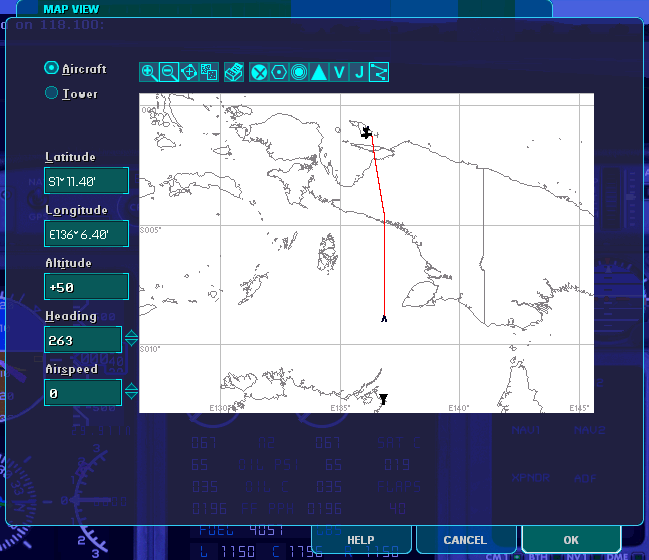Select the Aircraft radio button
Screen dimensions: 649x560
51,68
